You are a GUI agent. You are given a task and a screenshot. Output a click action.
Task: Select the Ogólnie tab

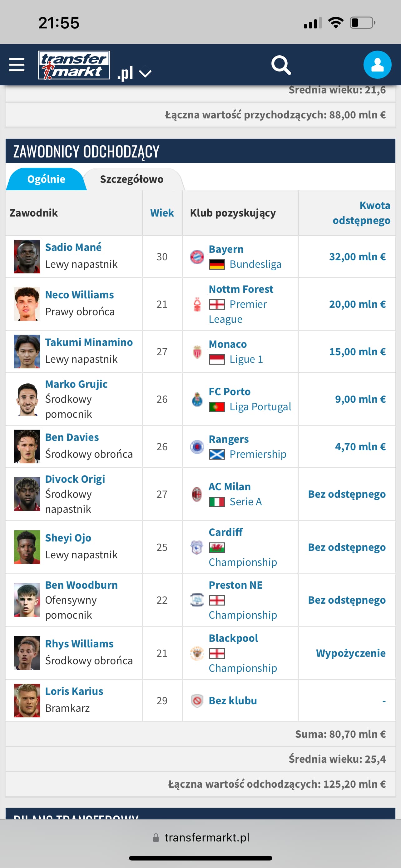click(46, 179)
